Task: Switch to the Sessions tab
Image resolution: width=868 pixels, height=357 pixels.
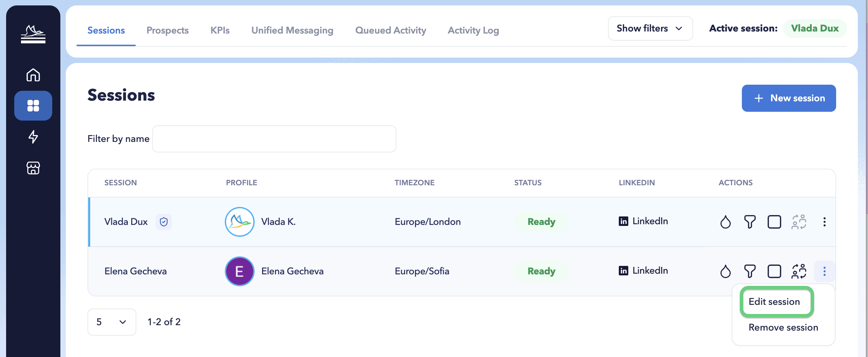Action: (106, 30)
